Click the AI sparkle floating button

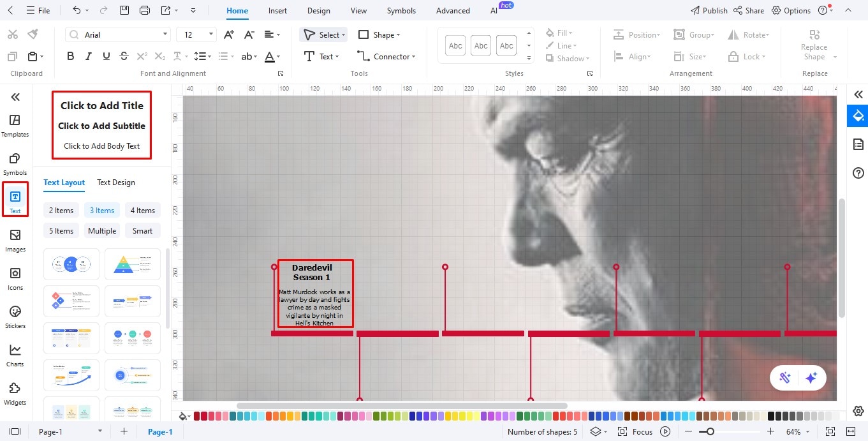click(x=811, y=378)
